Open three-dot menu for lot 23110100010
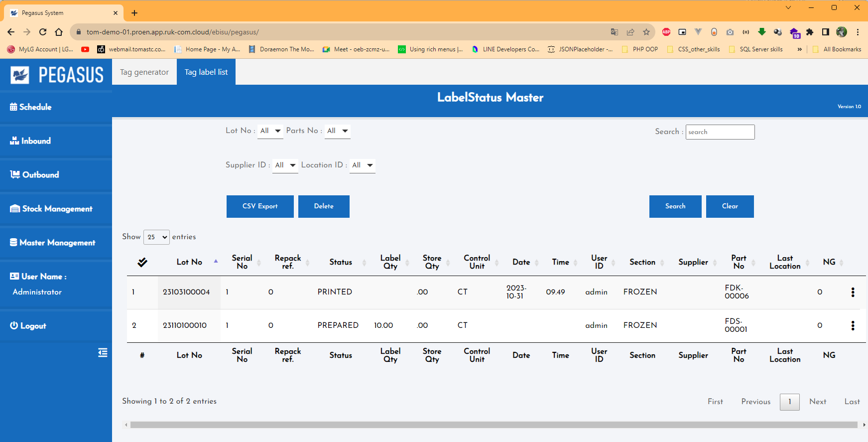The image size is (868, 442). (853, 326)
